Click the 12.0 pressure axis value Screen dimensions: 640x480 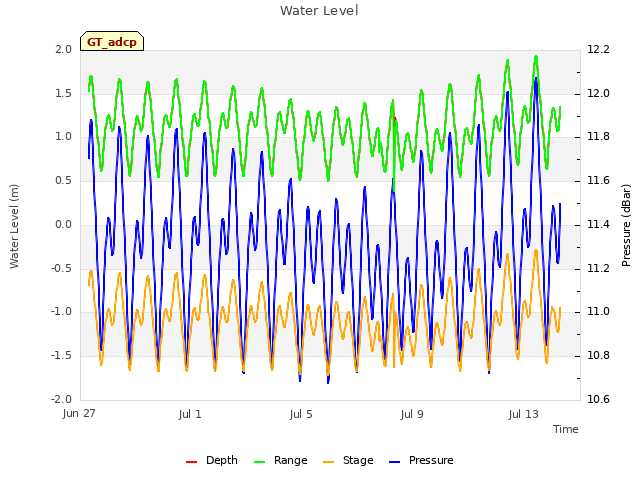(598, 93)
